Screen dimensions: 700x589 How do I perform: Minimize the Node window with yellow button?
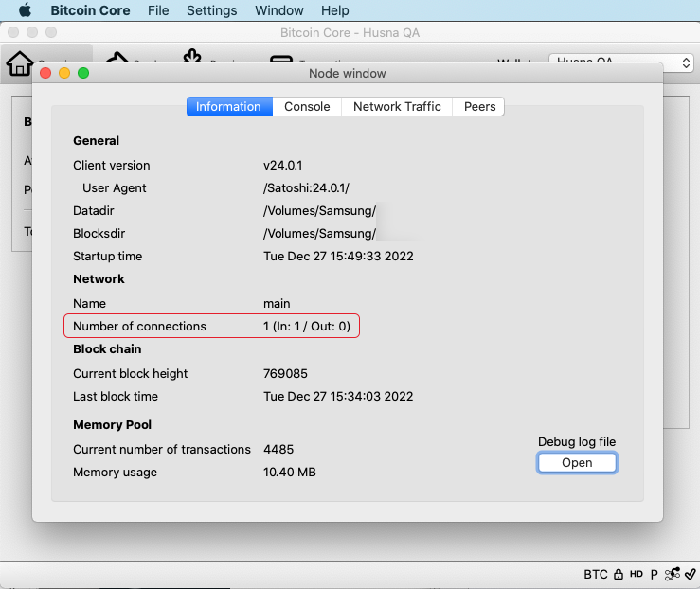coord(64,73)
